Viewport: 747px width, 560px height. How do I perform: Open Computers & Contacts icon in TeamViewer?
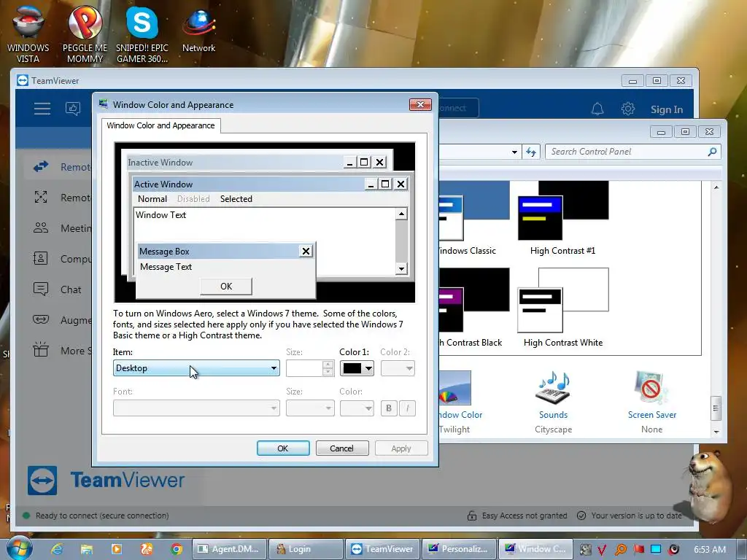click(41, 259)
